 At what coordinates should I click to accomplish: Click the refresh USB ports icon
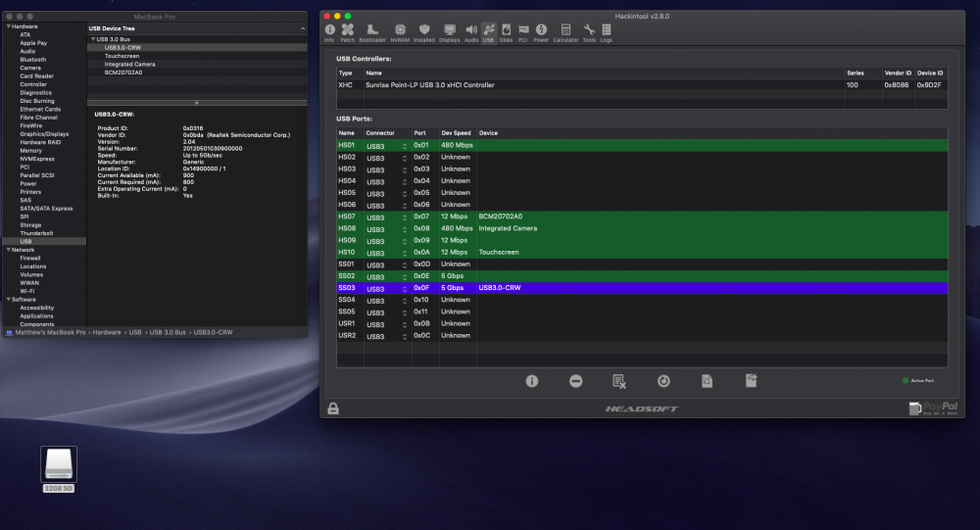tap(663, 381)
